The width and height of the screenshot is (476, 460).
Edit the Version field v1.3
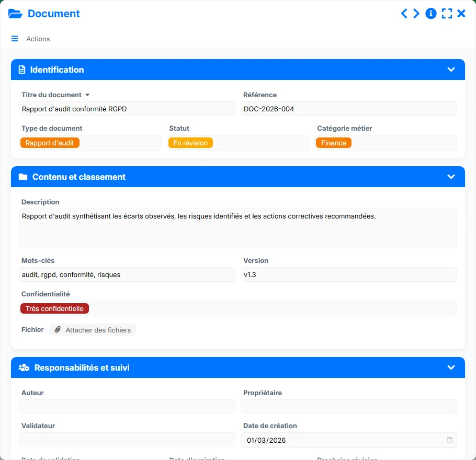(x=348, y=274)
